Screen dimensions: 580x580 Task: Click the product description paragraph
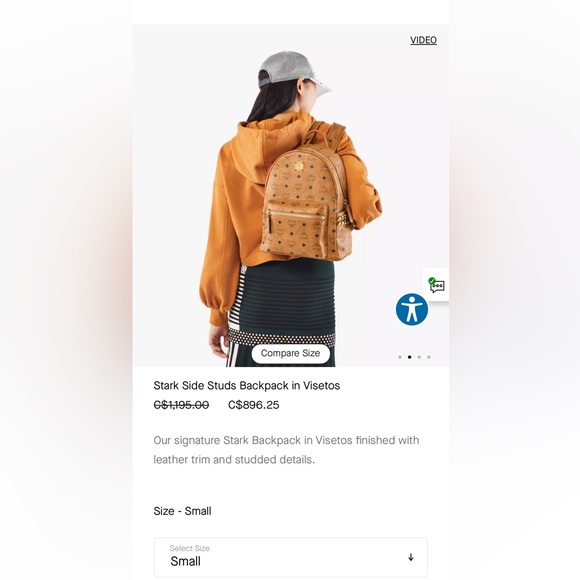286,450
